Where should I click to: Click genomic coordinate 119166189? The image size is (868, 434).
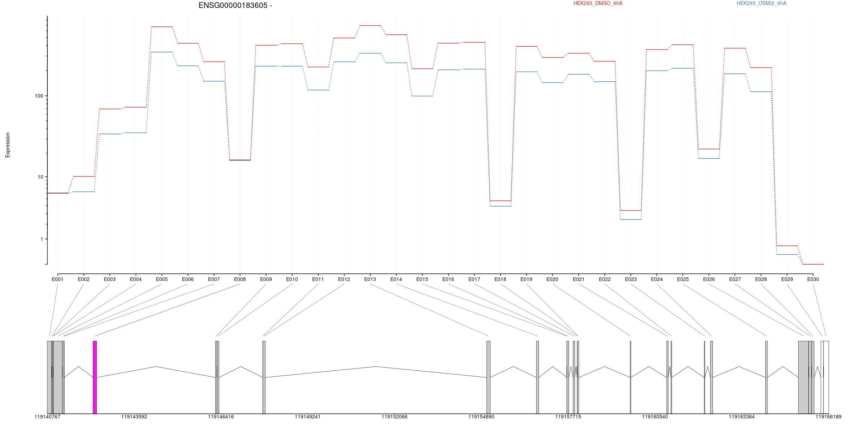(x=829, y=417)
